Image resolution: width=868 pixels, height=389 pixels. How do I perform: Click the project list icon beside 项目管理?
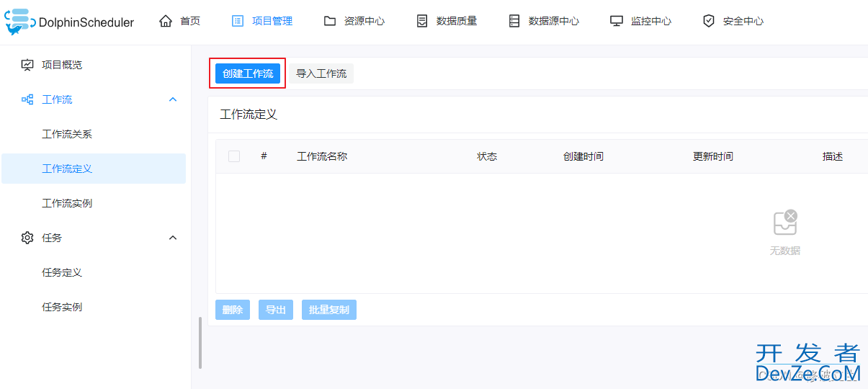click(238, 21)
